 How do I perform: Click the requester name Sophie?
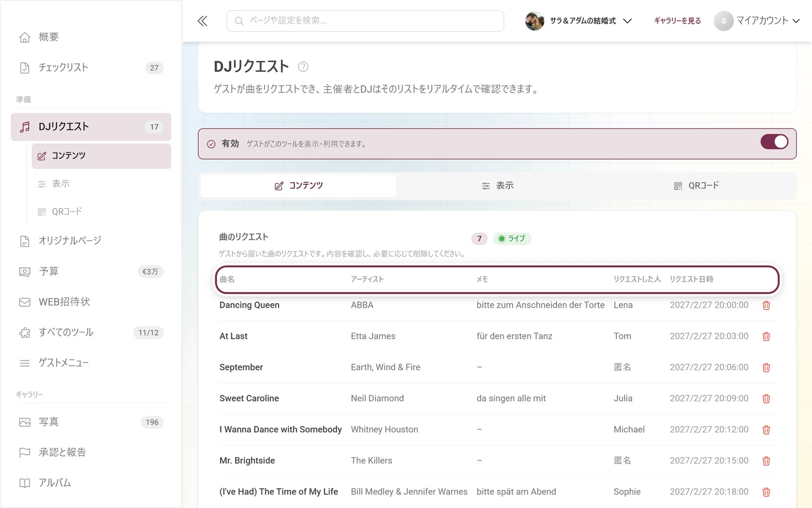(x=627, y=492)
